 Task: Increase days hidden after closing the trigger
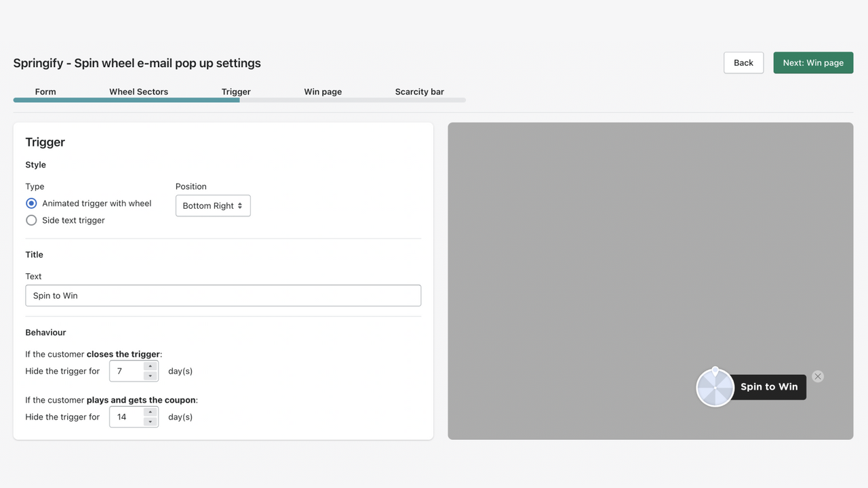pos(151,367)
